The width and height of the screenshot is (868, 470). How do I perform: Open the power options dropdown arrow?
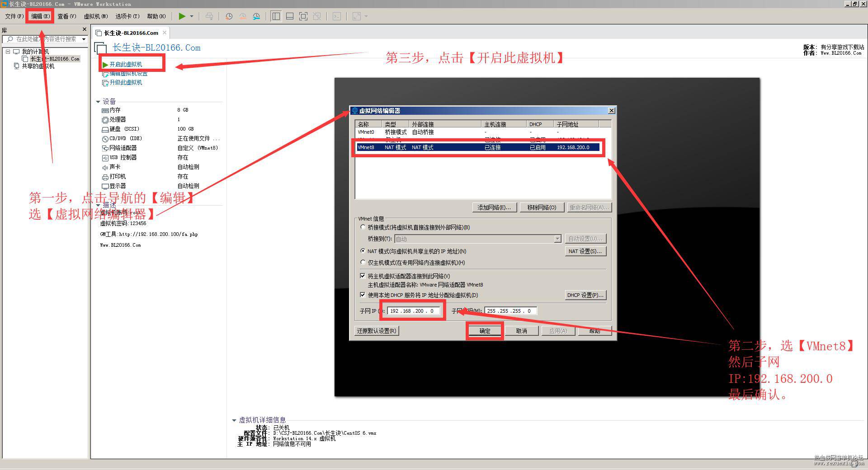[192, 16]
